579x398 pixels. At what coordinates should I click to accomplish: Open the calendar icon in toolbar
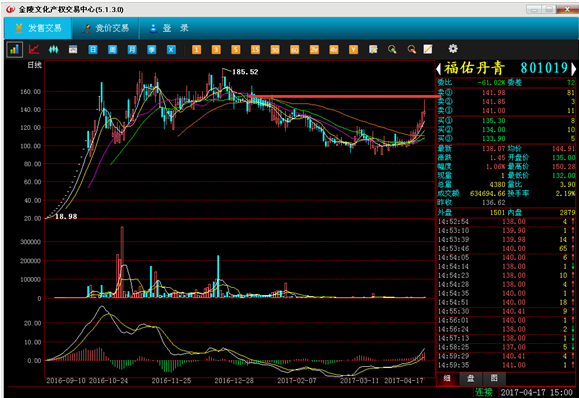click(x=73, y=49)
